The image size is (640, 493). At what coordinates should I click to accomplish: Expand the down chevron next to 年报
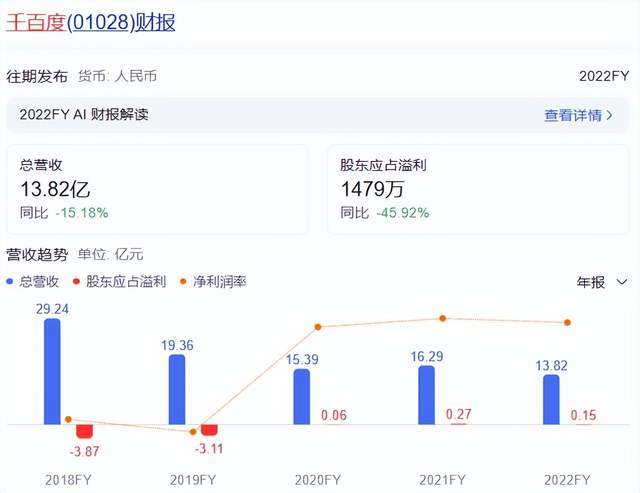tap(622, 282)
